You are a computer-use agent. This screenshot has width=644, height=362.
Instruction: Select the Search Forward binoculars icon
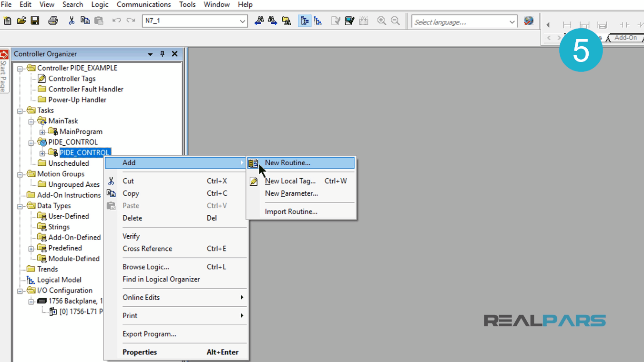pyautogui.click(x=272, y=21)
